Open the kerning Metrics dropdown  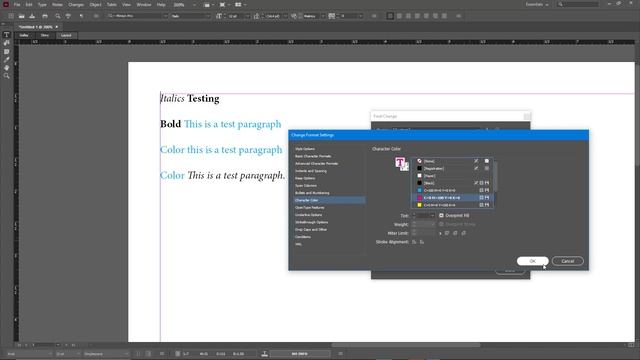(x=322, y=16)
